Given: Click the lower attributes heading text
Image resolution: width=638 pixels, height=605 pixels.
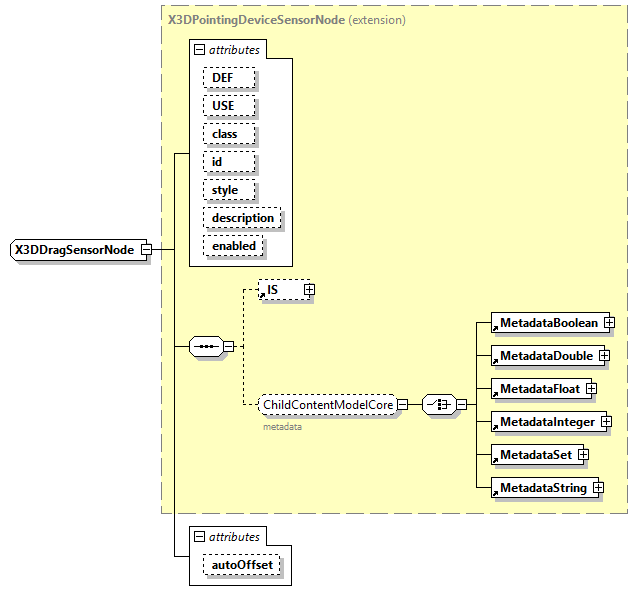Looking at the screenshot, I should [x=234, y=537].
